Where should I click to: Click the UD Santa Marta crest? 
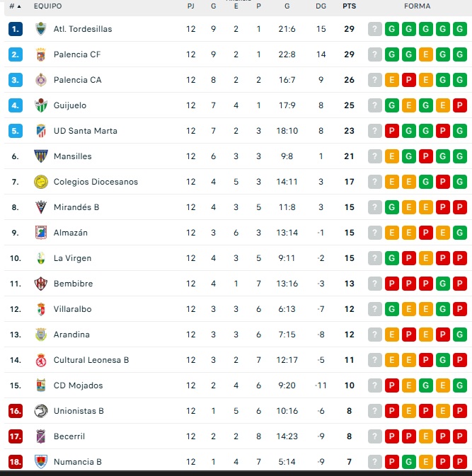(x=40, y=131)
